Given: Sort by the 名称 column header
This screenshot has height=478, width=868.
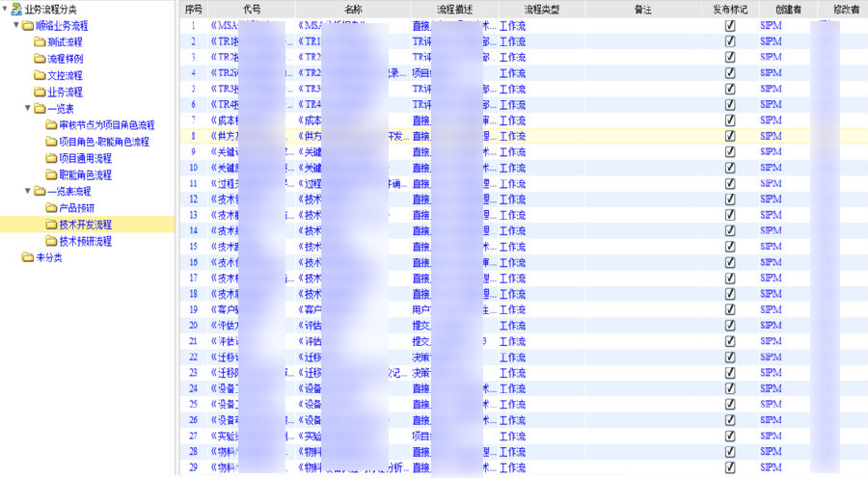Looking at the screenshot, I should (353, 10).
